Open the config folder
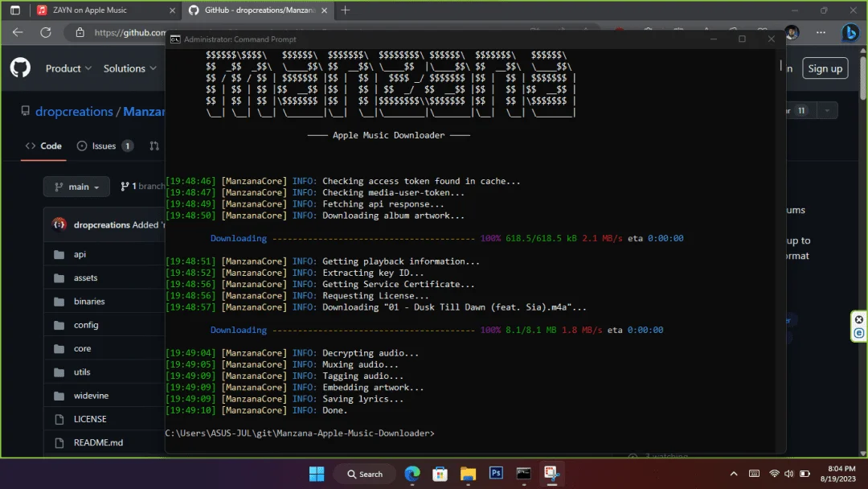This screenshot has height=489, width=868. [86, 324]
